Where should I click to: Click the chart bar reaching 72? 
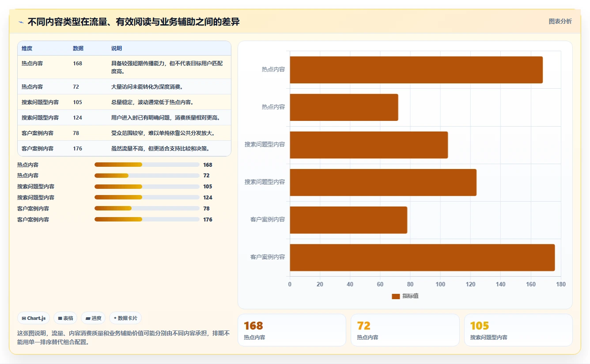pos(344,107)
